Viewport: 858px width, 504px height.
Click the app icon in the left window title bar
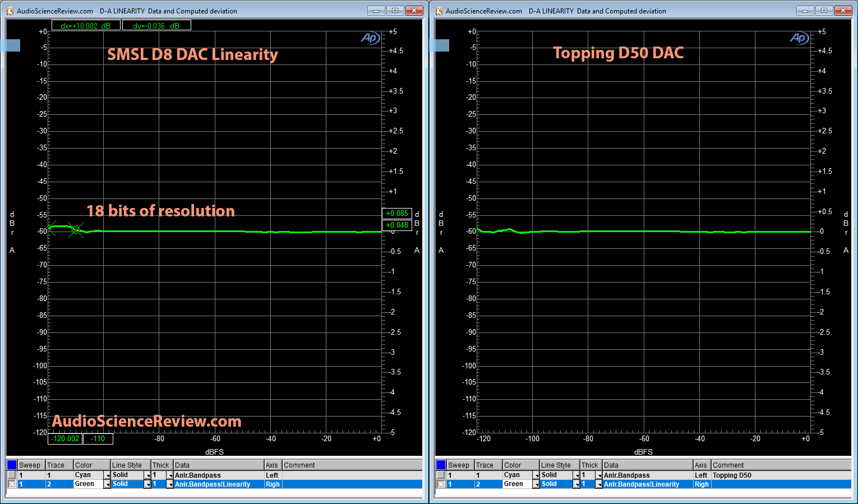point(10,11)
